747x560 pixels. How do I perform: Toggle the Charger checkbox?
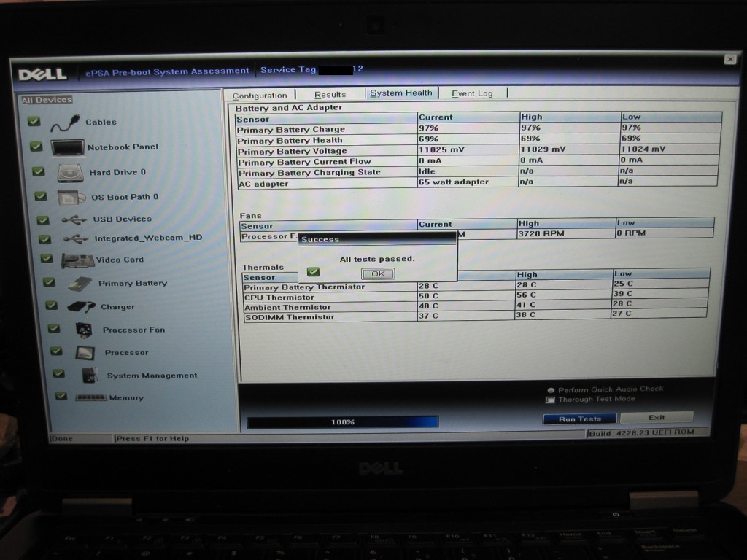[x=52, y=306]
